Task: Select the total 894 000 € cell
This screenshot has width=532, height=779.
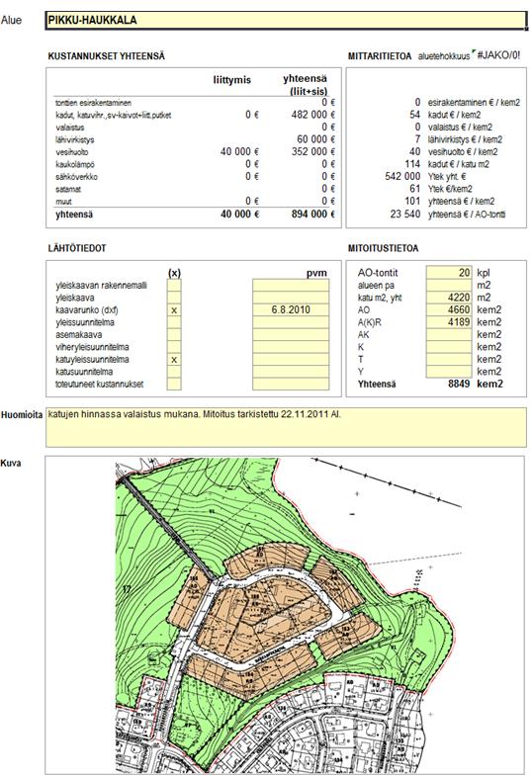Action: [312, 215]
